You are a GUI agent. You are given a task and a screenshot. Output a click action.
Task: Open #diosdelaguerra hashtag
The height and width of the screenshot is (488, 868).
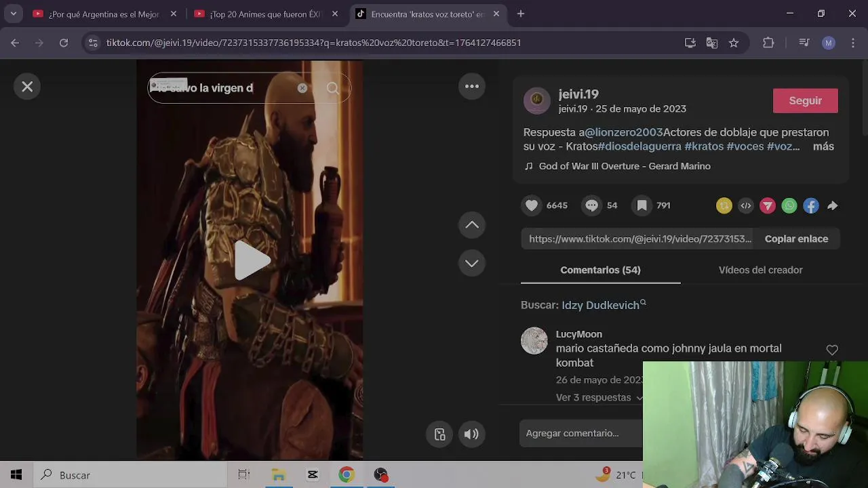(x=639, y=146)
